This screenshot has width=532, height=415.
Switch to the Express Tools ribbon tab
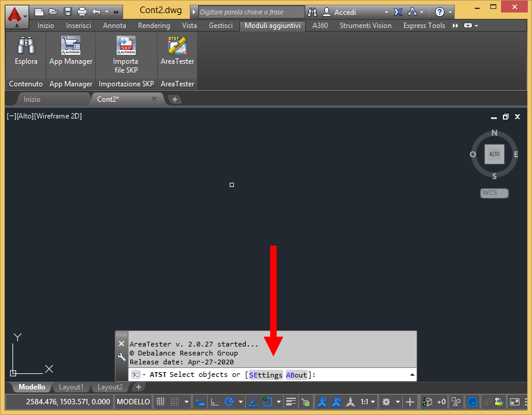(424, 26)
